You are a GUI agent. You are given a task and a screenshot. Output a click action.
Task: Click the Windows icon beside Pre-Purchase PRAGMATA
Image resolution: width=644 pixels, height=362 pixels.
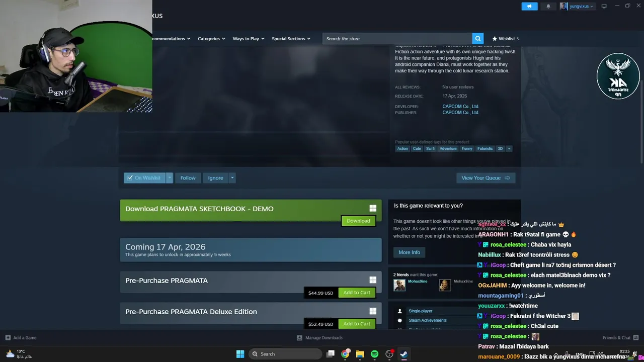pyautogui.click(x=373, y=280)
